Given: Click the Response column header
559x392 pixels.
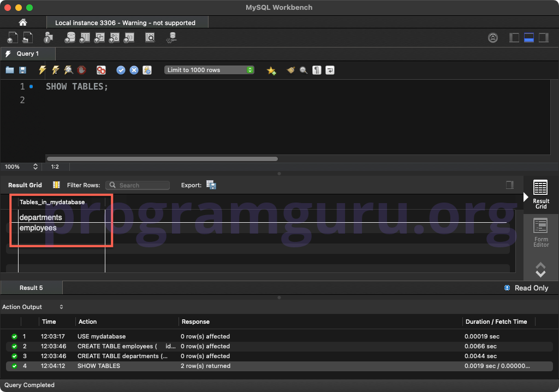Looking at the screenshot, I should (195, 322).
